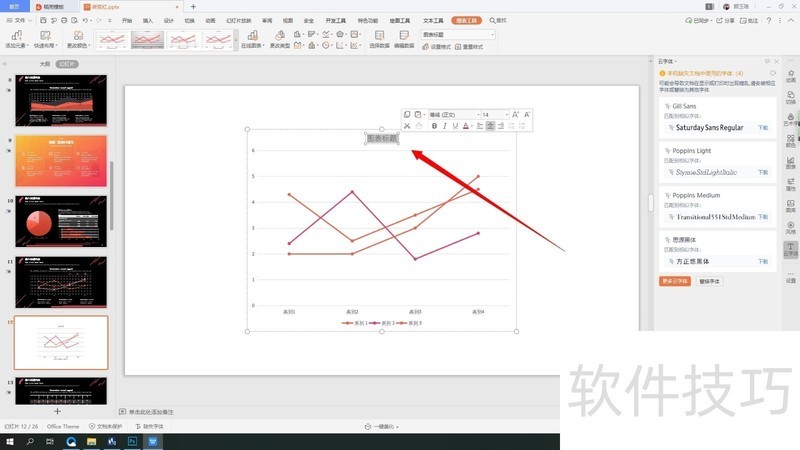
Task: Click the Undo icon in quick access toolbar
Action: point(85,20)
